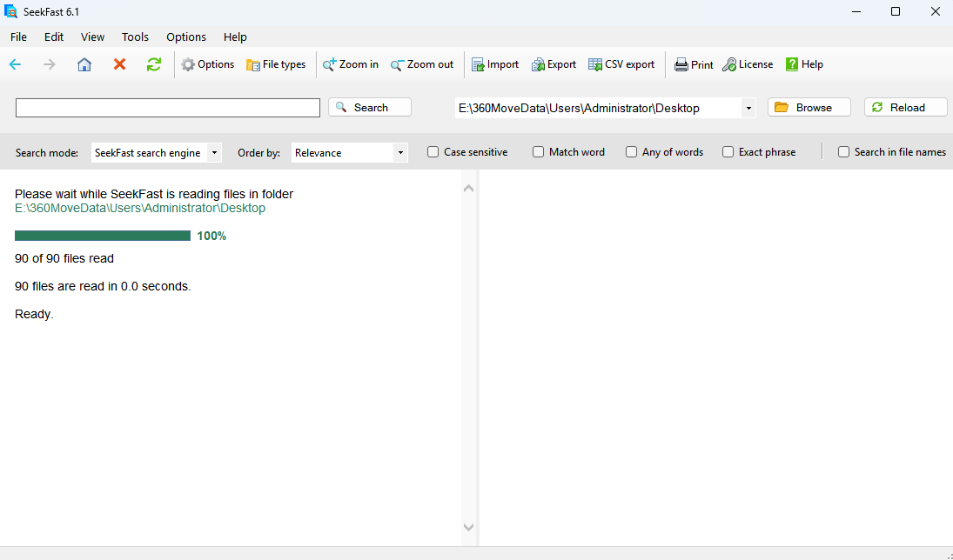Expand the folder path dropdown arrow
953x560 pixels.
[x=748, y=108]
